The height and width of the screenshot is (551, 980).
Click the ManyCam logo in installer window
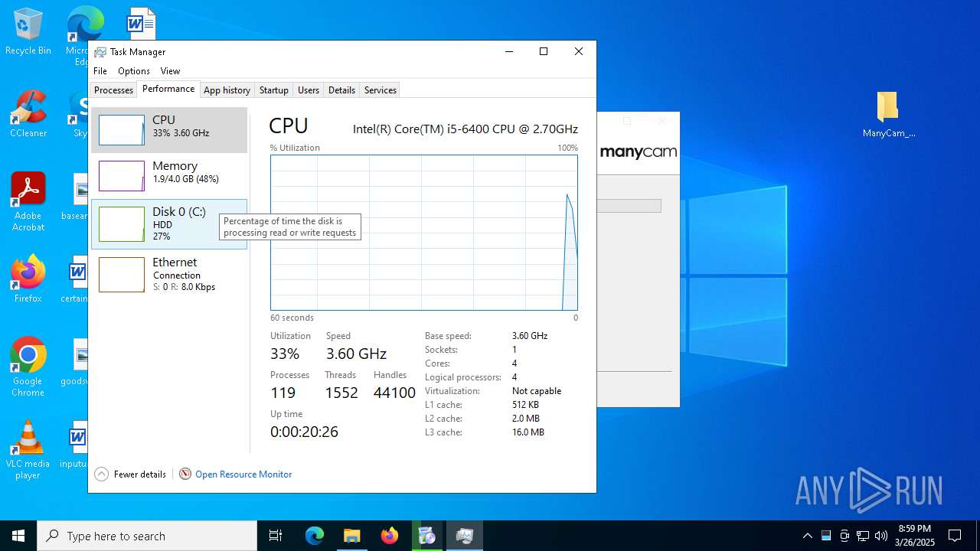639,152
